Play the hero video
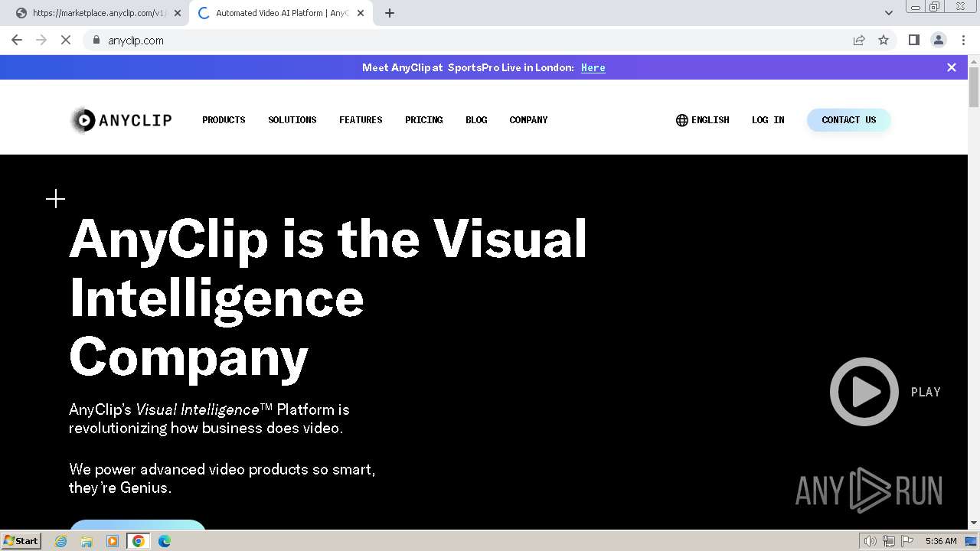 pos(864,392)
